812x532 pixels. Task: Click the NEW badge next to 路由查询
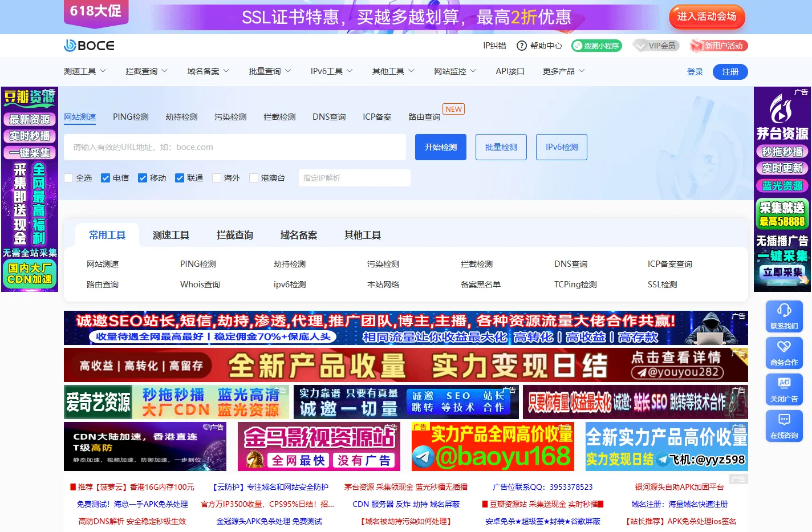point(454,109)
